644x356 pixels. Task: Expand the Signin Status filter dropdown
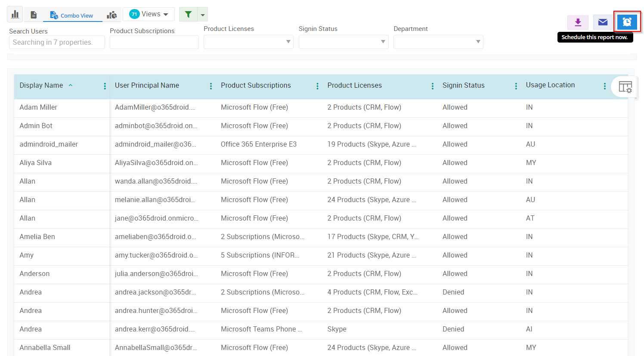(x=383, y=42)
